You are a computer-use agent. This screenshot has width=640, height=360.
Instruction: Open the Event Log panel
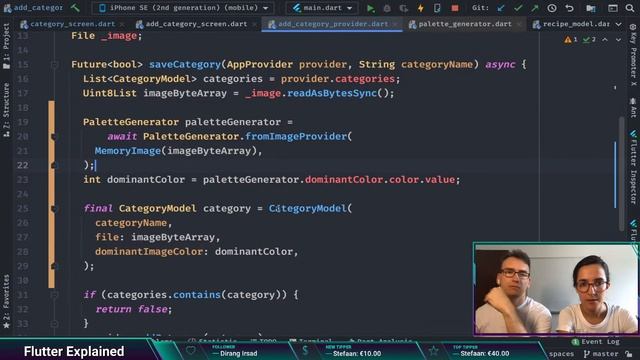point(596,342)
